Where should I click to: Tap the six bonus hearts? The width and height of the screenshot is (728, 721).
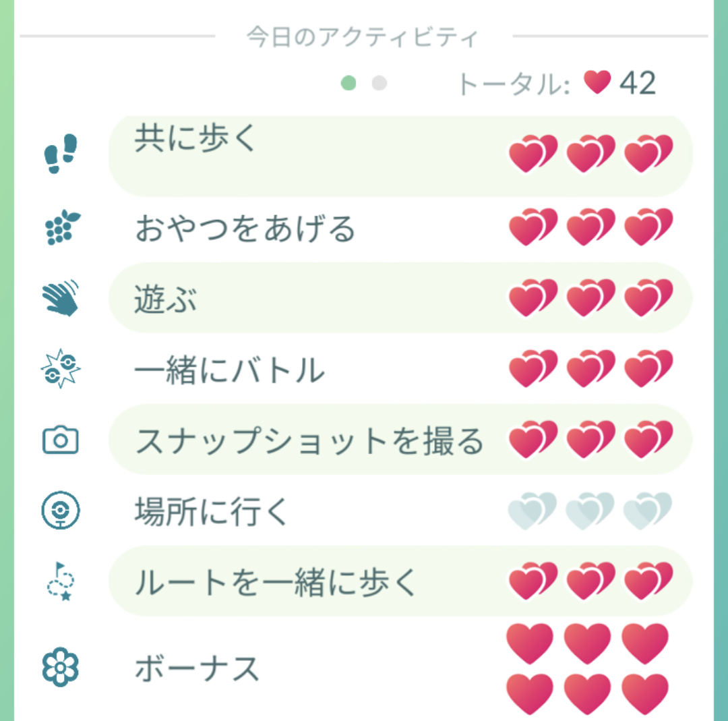click(x=588, y=669)
